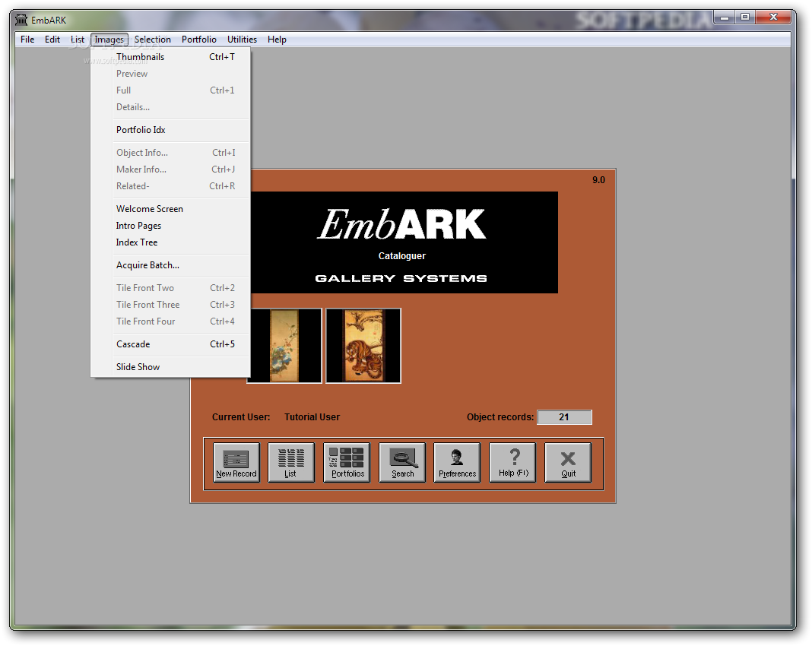Open the Utilities menu
The width and height of the screenshot is (812, 646).
242,40
